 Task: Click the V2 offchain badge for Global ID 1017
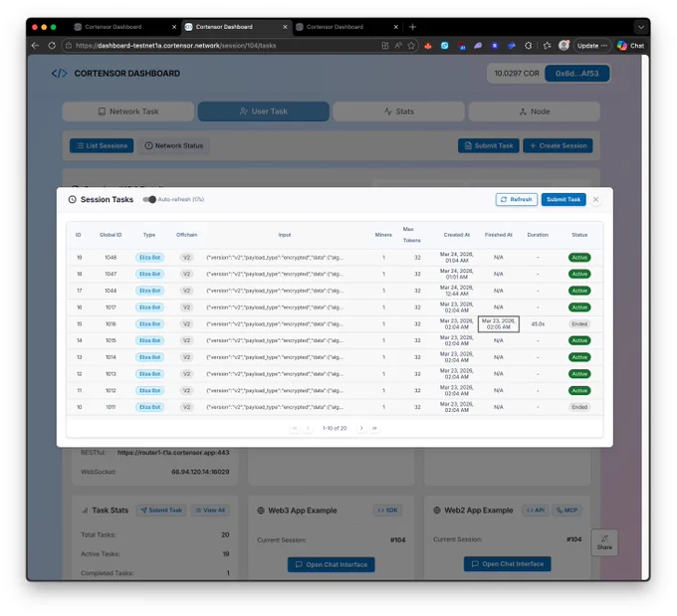click(x=186, y=308)
